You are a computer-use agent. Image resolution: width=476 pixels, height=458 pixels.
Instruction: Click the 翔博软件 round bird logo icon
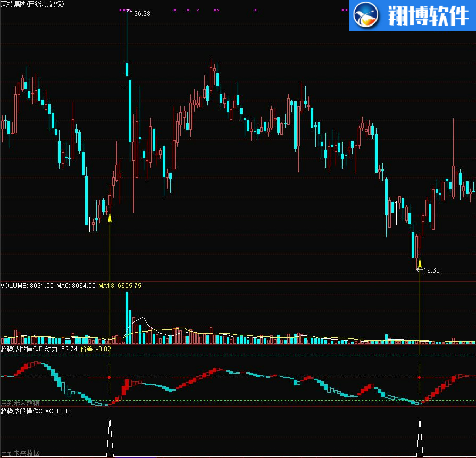tap(365, 14)
